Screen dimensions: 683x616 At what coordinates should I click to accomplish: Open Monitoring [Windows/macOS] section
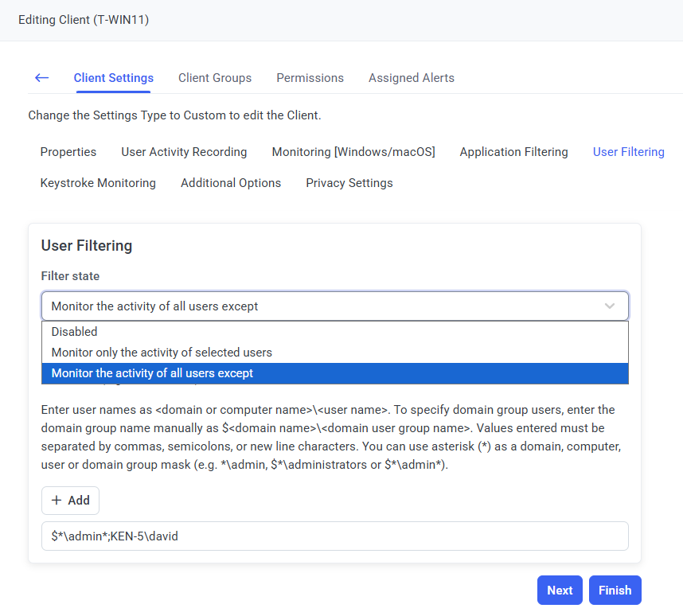coord(353,152)
